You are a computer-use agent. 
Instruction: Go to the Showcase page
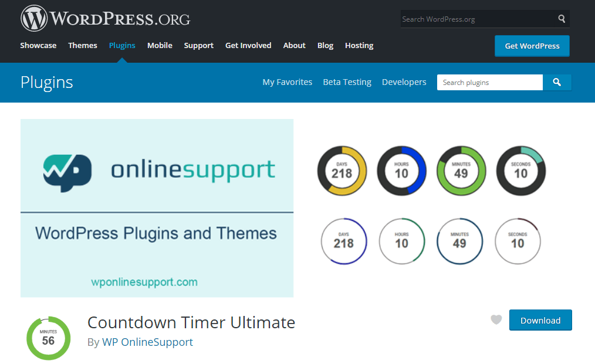click(38, 46)
